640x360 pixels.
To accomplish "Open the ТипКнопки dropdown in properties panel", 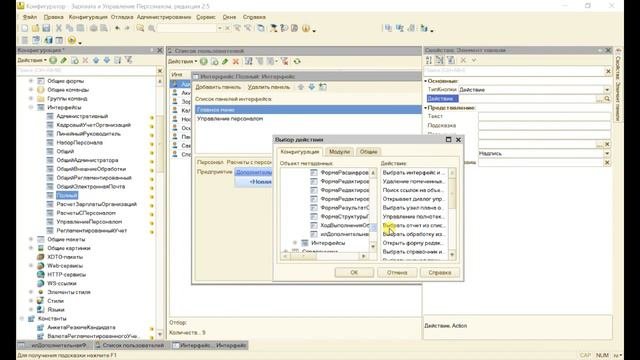I will 607,90.
